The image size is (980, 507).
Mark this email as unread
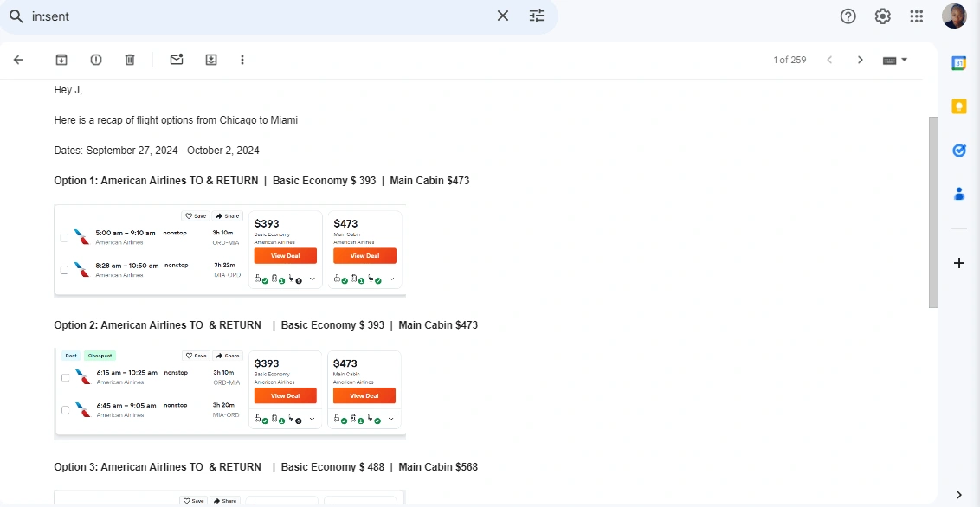pos(177,60)
